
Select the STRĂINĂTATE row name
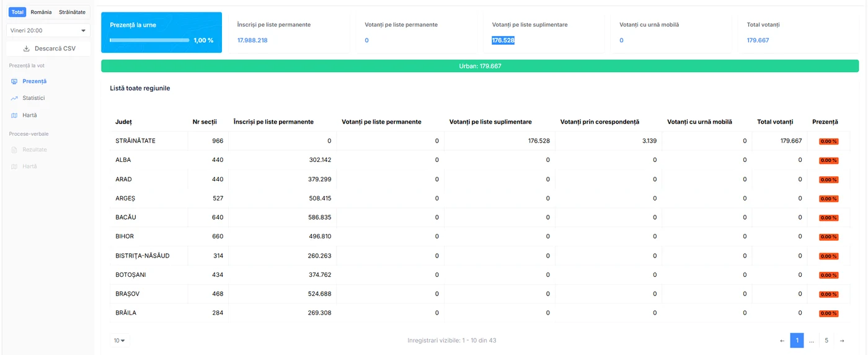coord(135,141)
